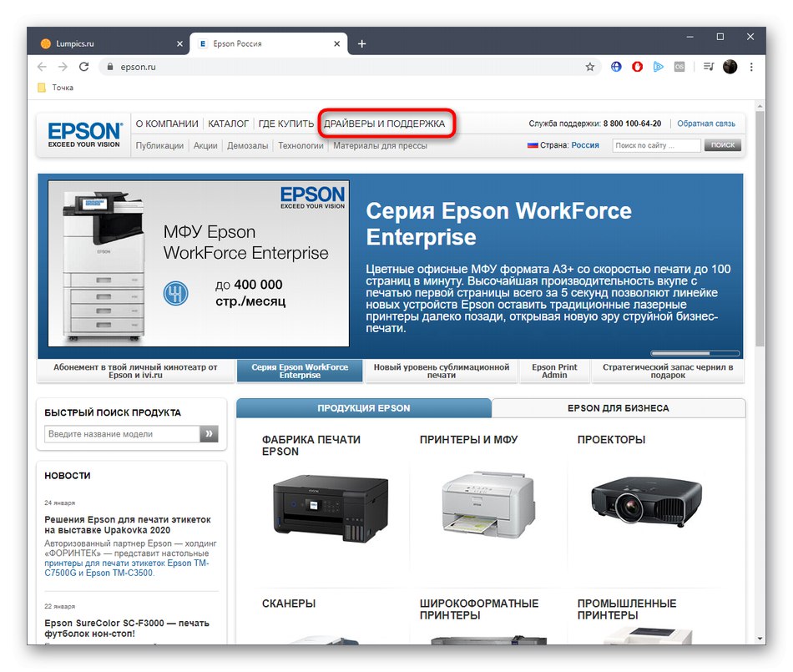Open Chrome's customize menu with three dots
This screenshot has height=672, width=793.
pyautogui.click(x=750, y=67)
